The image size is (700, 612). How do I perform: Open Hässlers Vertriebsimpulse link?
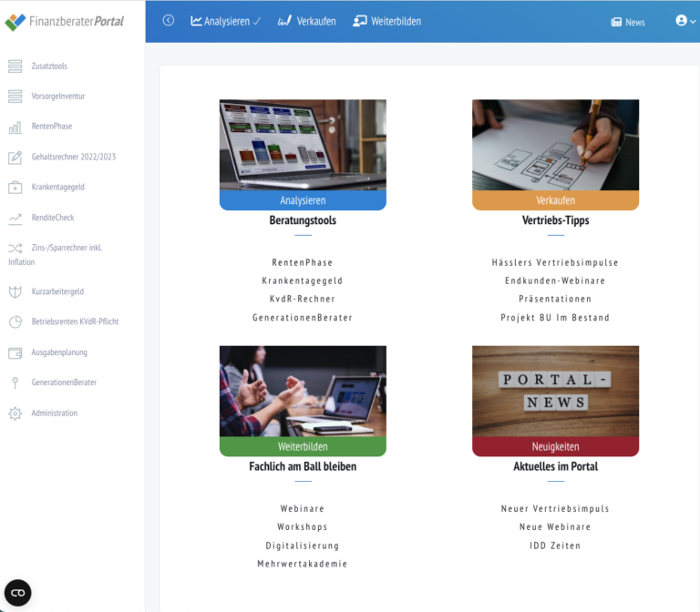coord(555,262)
